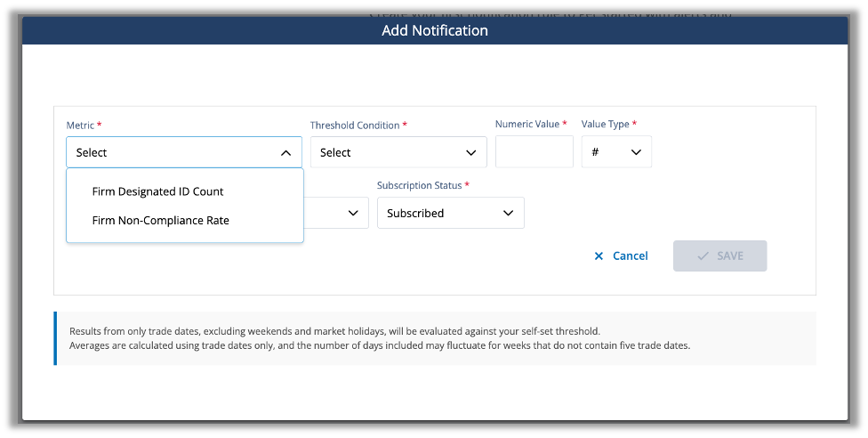Click the Value Type down chevron
This screenshot has width=868, height=438.
tap(636, 153)
